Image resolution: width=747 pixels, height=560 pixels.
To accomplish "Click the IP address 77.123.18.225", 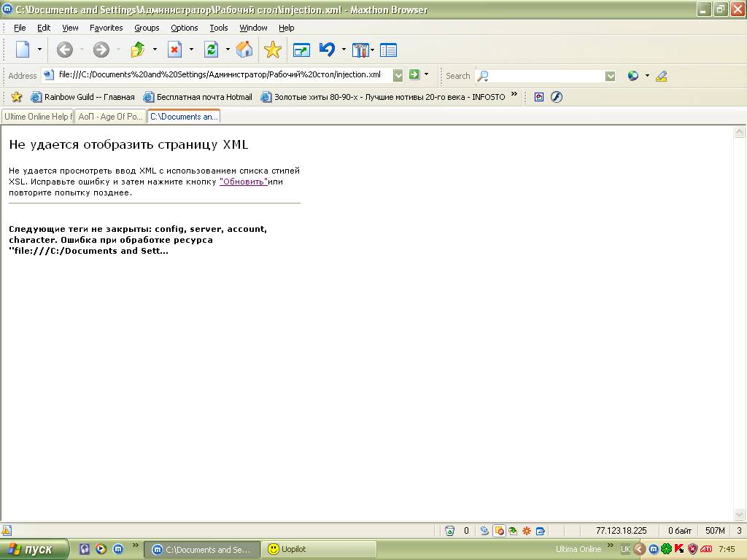I will [x=622, y=531].
